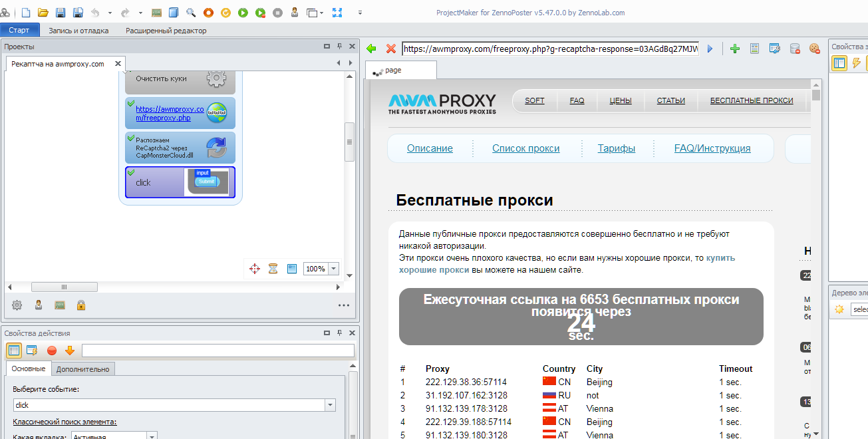The image size is (868, 439).
Task: Click the browser URL address field
Action: [551, 49]
